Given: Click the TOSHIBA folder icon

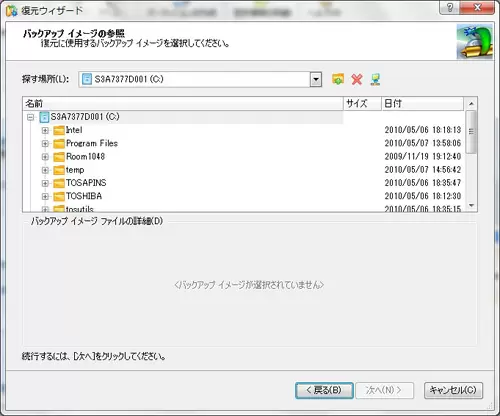Looking at the screenshot, I should coord(59,196).
